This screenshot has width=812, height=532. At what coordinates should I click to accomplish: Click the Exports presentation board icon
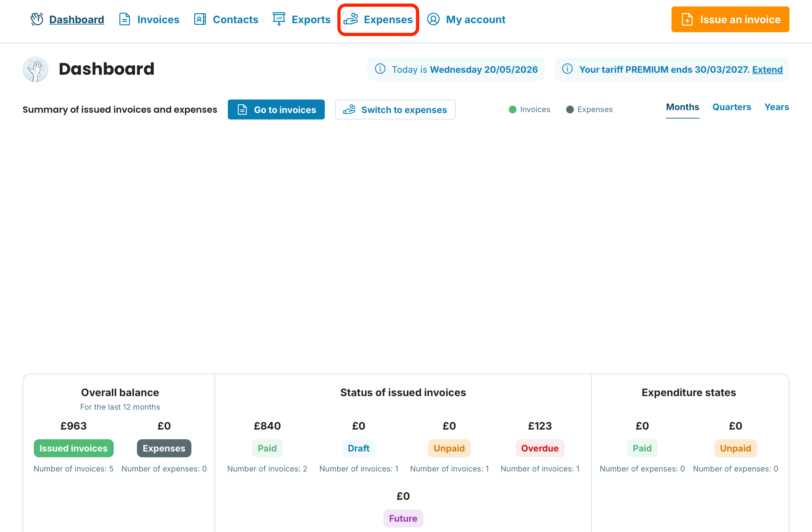point(279,19)
